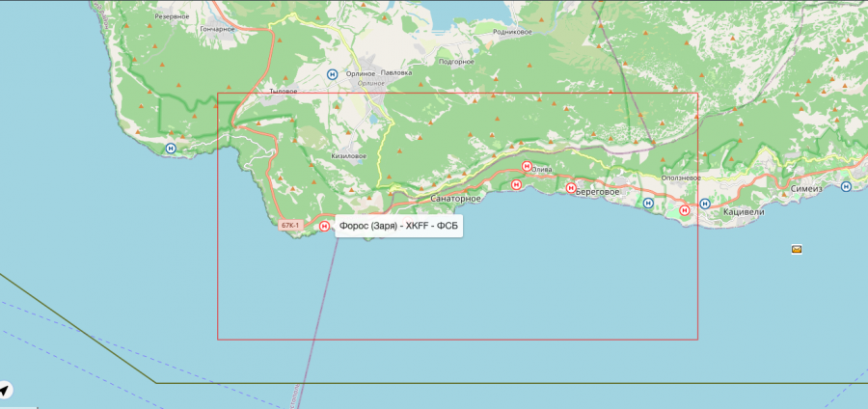Select blue helipad marker right of Симеиз
Viewport: 868px width, 409px height.
click(x=846, y=186)
